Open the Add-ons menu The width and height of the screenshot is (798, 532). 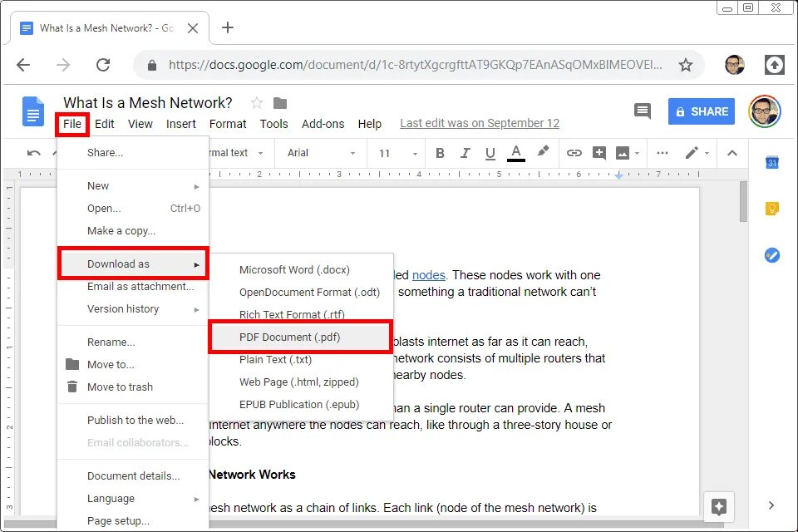(x=323, y=124)
